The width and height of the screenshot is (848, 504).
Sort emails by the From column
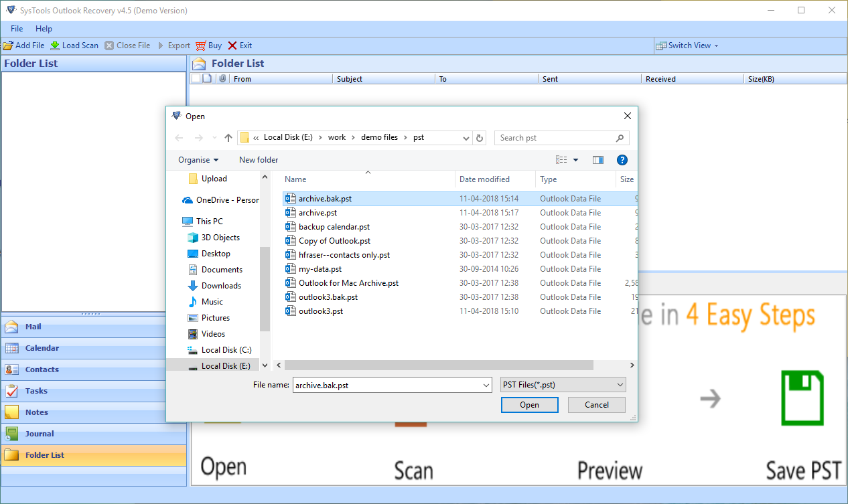pos(281,79)
